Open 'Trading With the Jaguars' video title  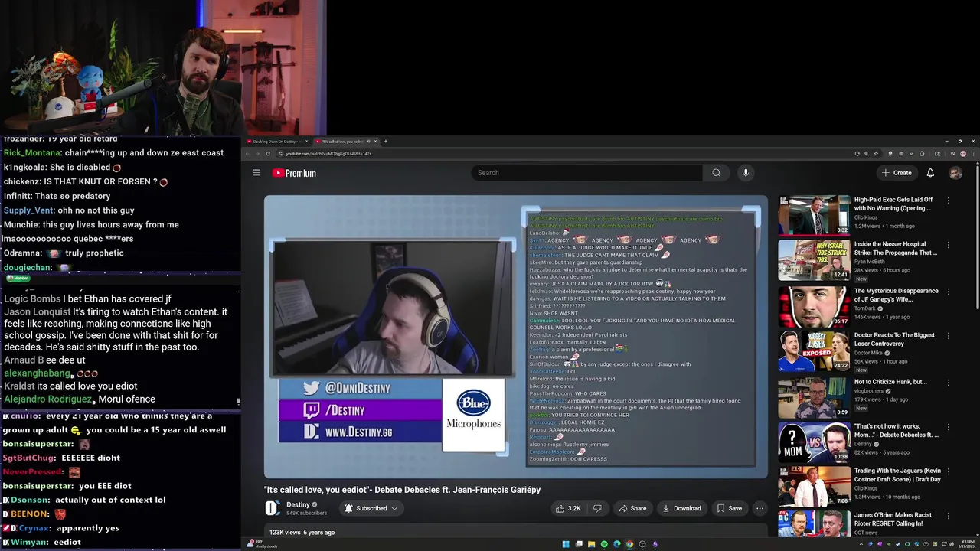[x=897, y=474]
